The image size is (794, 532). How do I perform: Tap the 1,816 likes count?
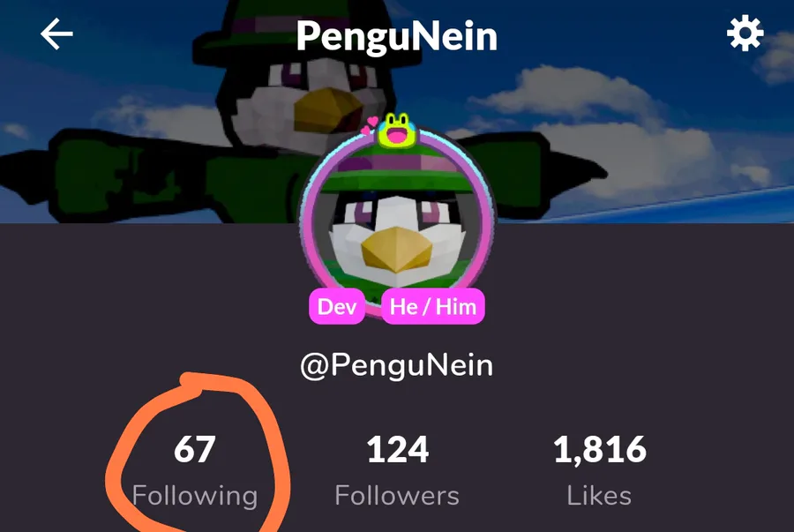(x=600, y=449)
